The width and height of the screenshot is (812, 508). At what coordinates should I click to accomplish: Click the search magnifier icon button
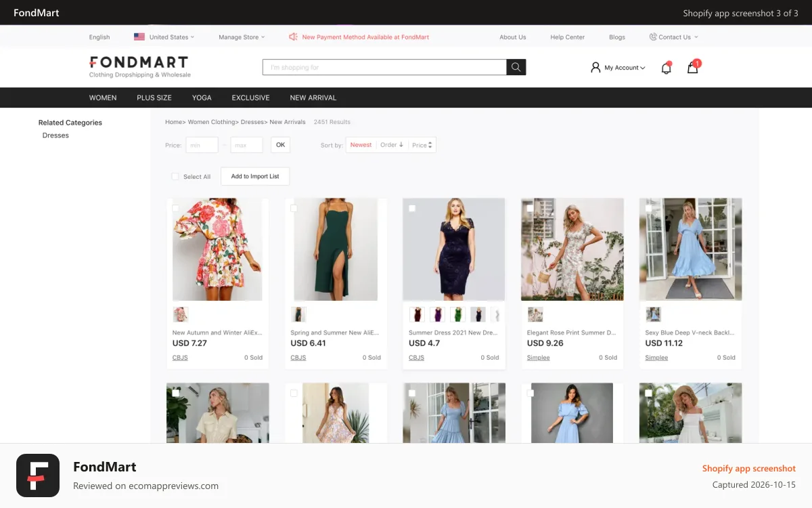point(516,67)
